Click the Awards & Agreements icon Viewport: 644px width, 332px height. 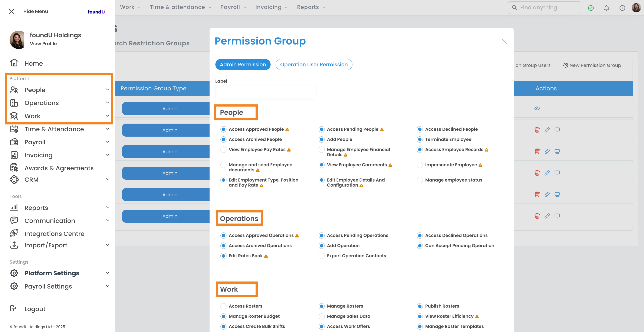(x=14, y=168)
